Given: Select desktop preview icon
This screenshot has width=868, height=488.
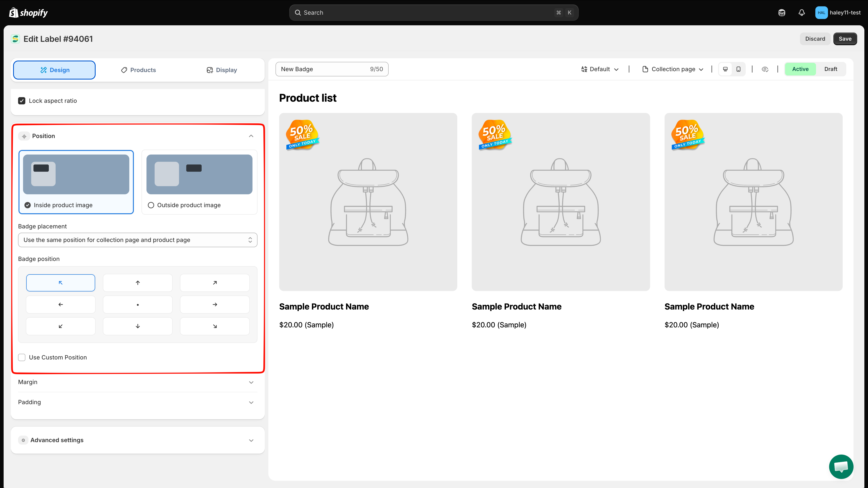Looking at the screenshot, I should point(725,69).
